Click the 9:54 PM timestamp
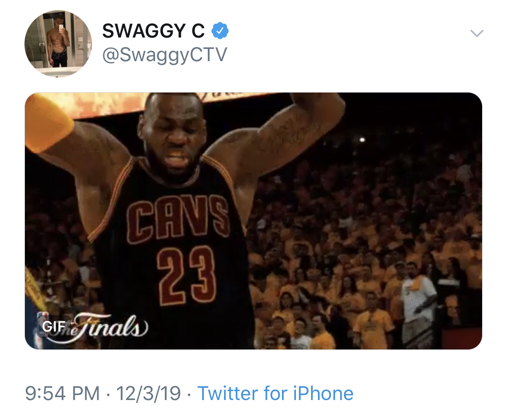This screenshot has width=507, height=420. 62,393
